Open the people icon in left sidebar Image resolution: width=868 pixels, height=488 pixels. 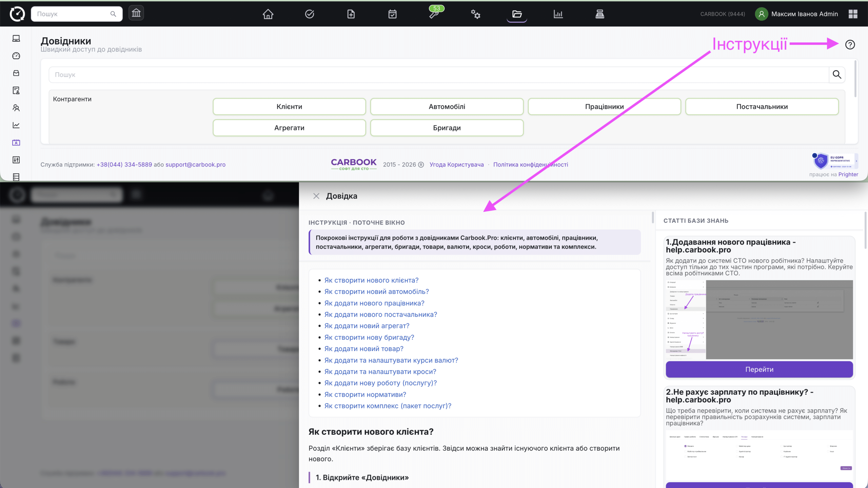(16, 108)
